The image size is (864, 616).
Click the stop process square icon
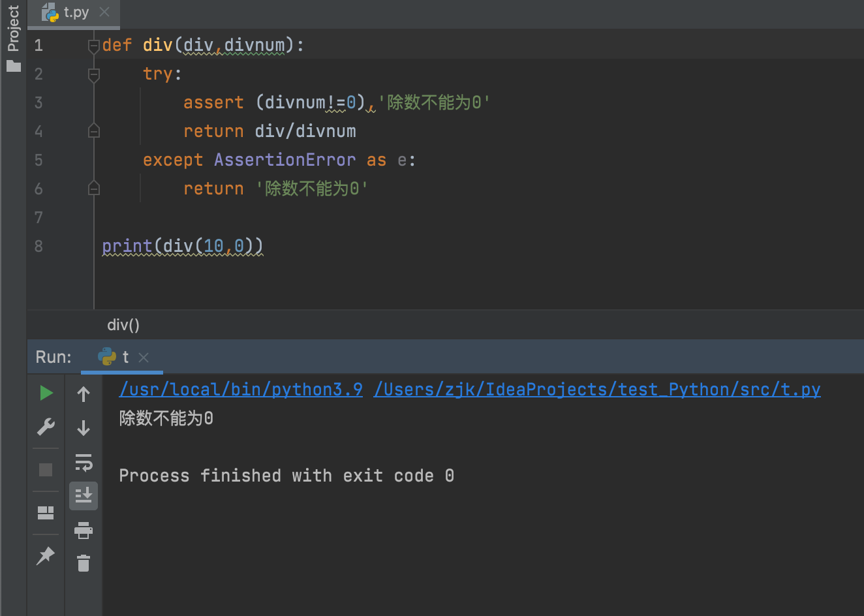46,469
